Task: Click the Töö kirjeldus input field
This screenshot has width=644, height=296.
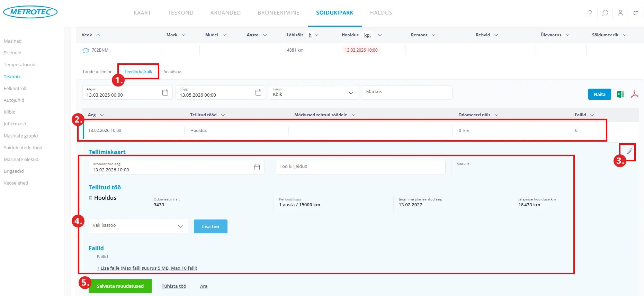Action: point(360,167)
